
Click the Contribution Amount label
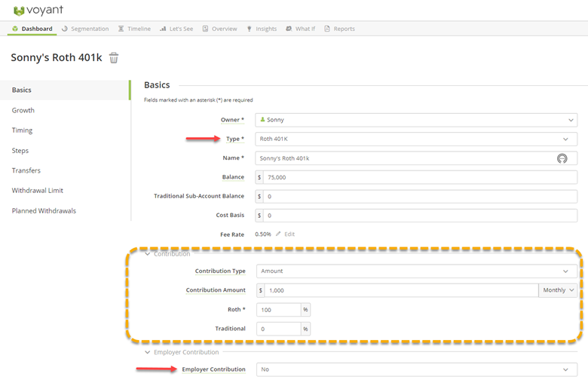(216, 290)
